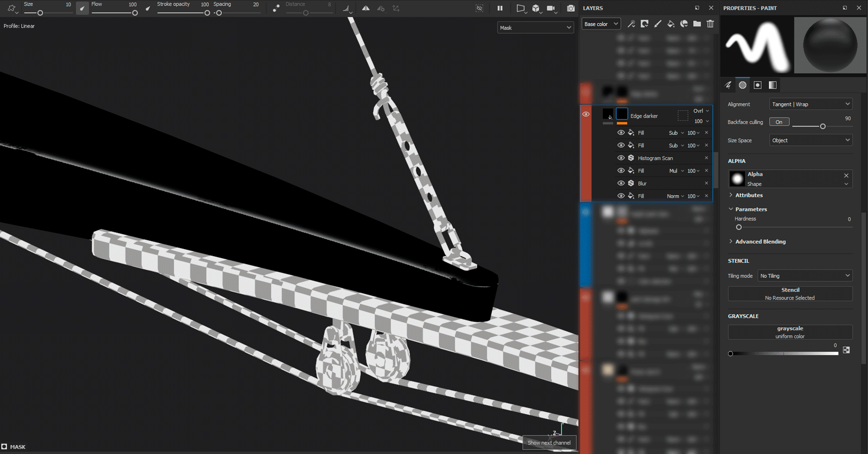The image size is (868, 454).
Task: Delete layer with the trash icon
Action: coord(710,24)
